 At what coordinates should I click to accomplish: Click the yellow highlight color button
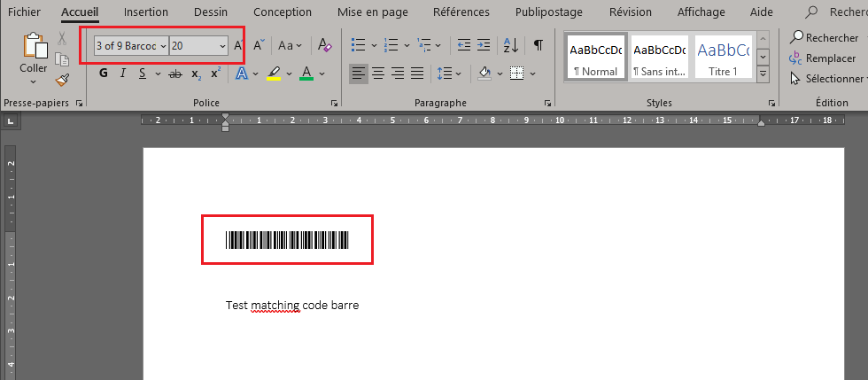(x=274, y=74)
